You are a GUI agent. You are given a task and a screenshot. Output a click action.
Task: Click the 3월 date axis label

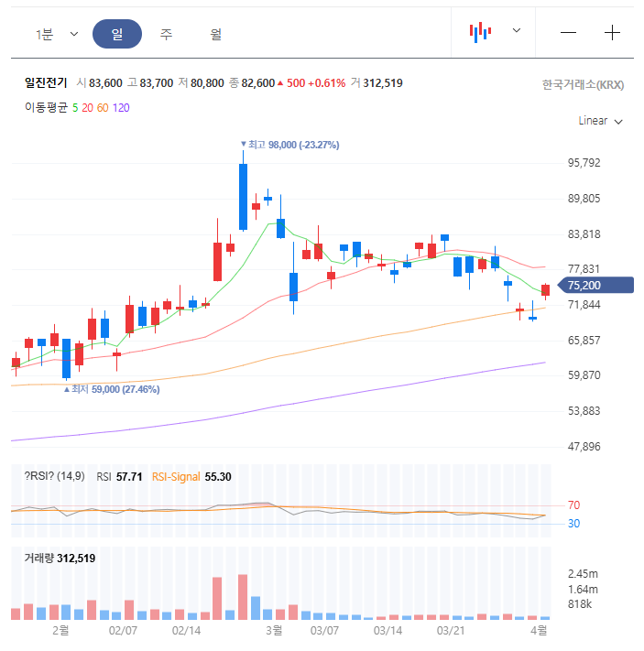click(274, 630)
